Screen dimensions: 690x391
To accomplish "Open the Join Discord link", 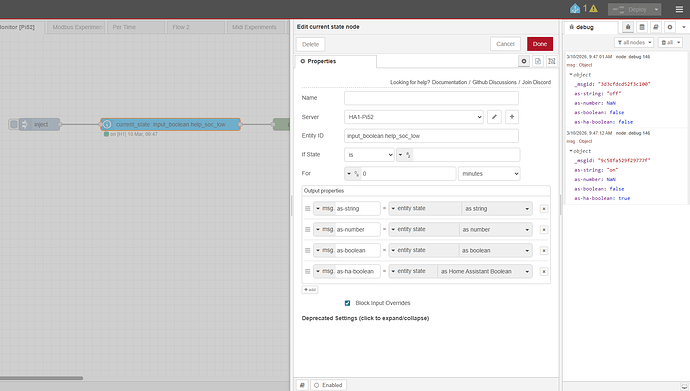I will [536, 82].
